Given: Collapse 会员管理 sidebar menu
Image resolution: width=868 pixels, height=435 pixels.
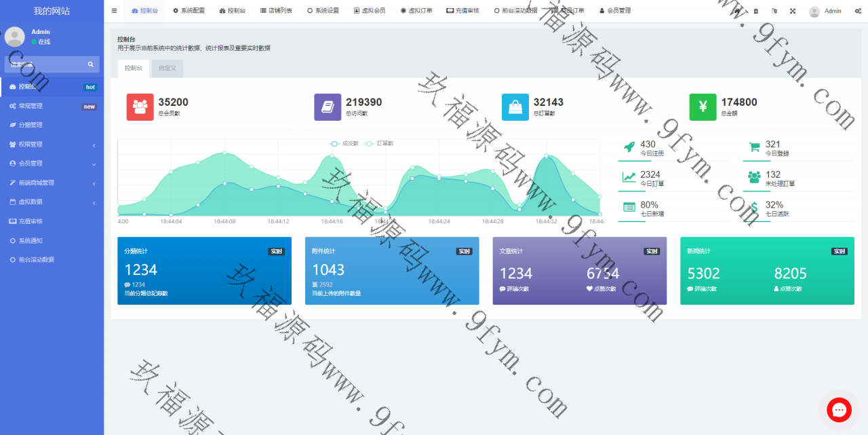Looking at the screenshot, I should tap(52, 164).
